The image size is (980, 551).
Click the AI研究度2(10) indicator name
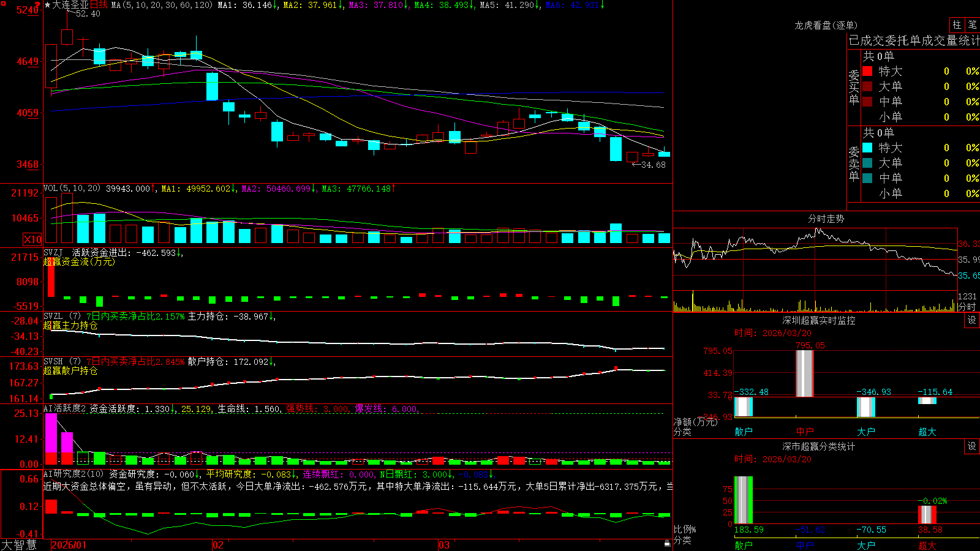(73, 474)
